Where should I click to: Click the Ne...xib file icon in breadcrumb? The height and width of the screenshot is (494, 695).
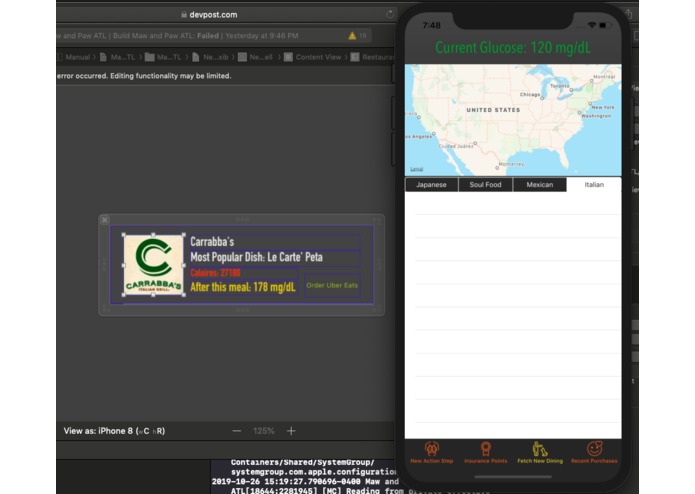196,57
